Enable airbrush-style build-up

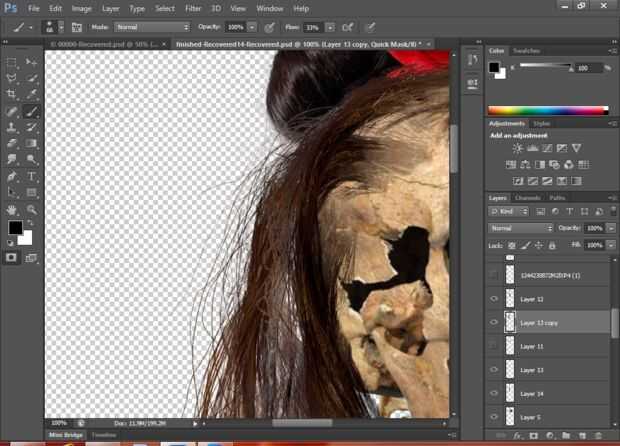tap(348, 27)
